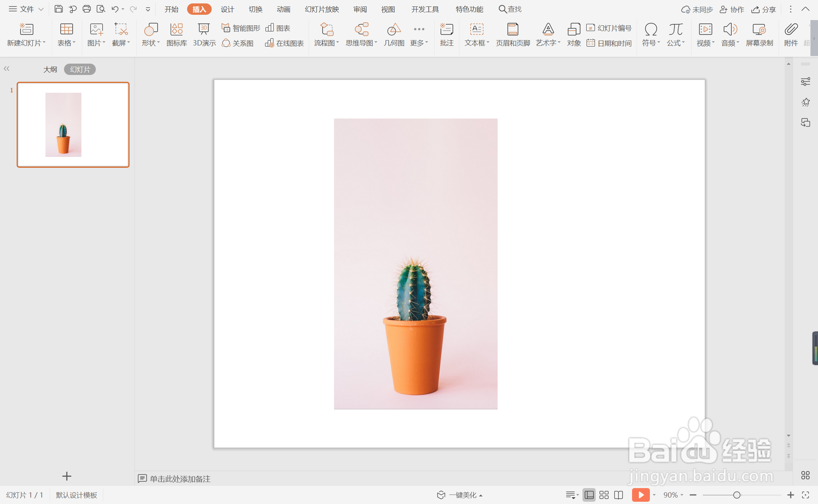Click the 几何图 geometry icon
Screen dimensions: 818x504
point(394,34)
